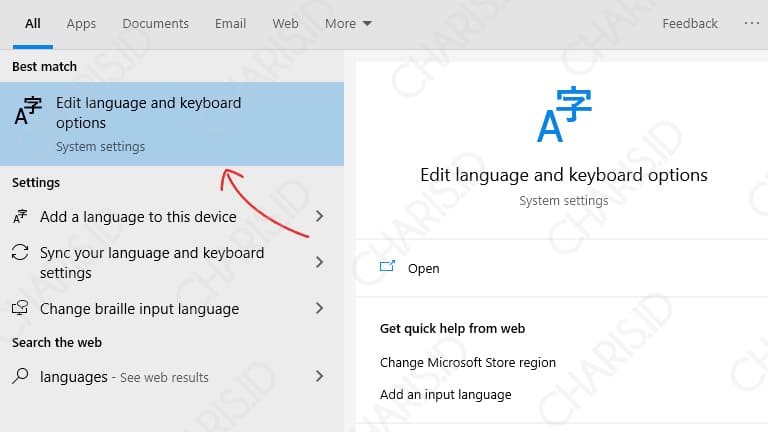
Task: Open Sync your language and keyboard settings
Action: click(172, 263)
